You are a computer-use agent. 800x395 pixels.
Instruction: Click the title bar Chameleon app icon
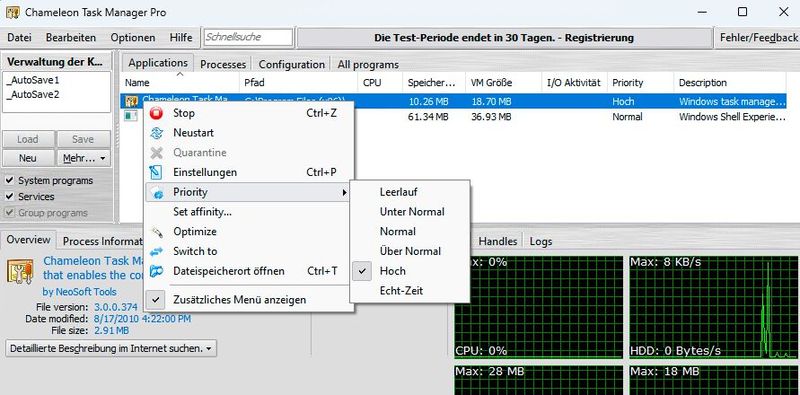tap(13, 12)
